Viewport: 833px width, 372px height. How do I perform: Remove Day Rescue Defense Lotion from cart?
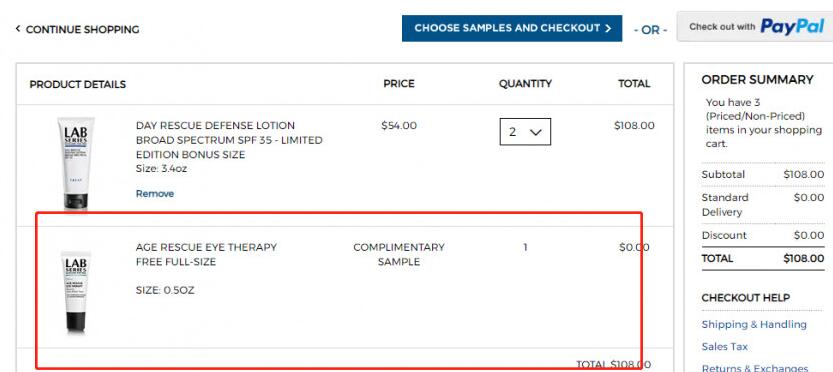(155, 193)
